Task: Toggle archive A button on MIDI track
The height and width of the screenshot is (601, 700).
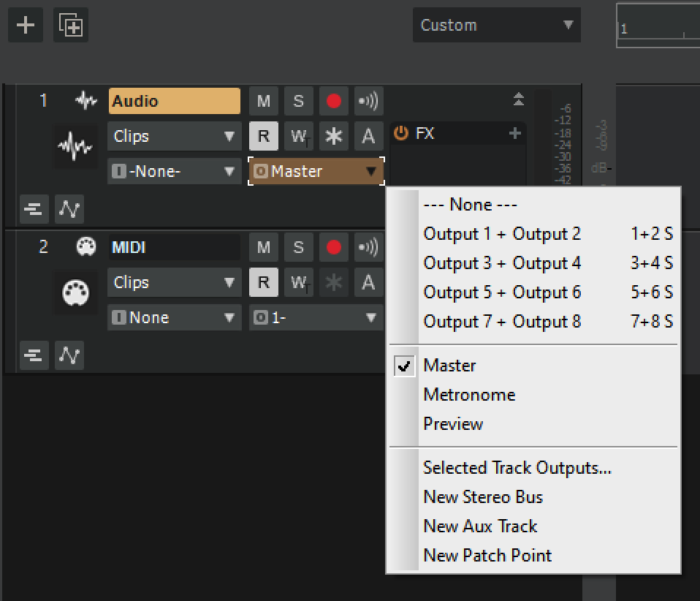Action: click(x=368, y=282)
